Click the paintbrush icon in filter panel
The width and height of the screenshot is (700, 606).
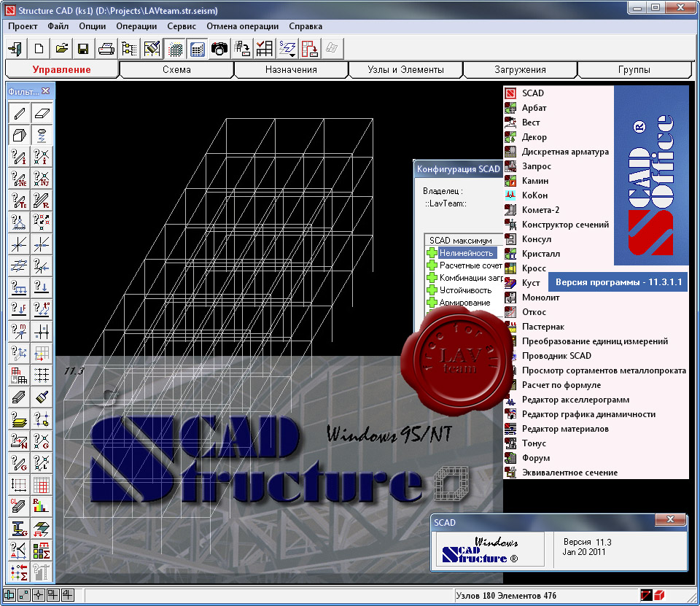(x=42, y=397)
